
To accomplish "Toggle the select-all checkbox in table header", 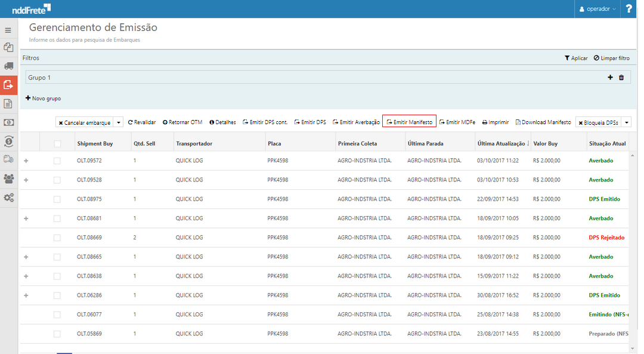I will click(x=57, y=144).
